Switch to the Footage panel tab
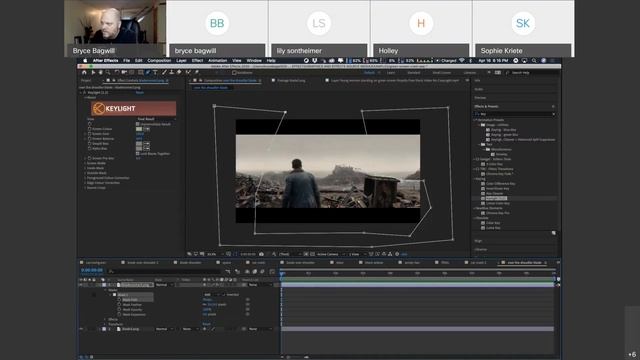The image size is (640, 360). click(x=291, y=80)
